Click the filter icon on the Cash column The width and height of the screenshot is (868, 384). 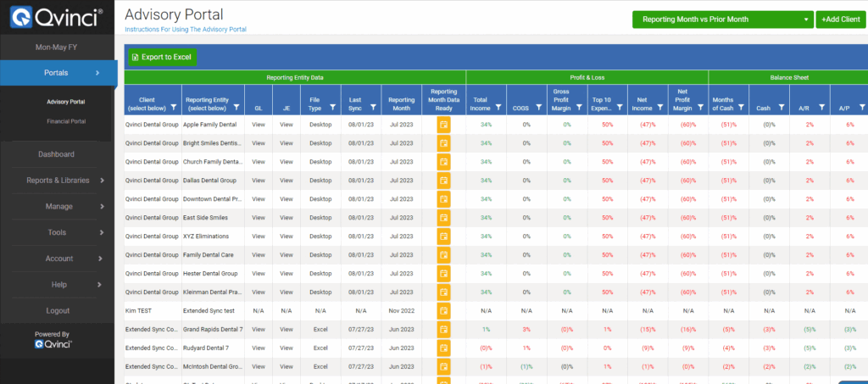780,108
